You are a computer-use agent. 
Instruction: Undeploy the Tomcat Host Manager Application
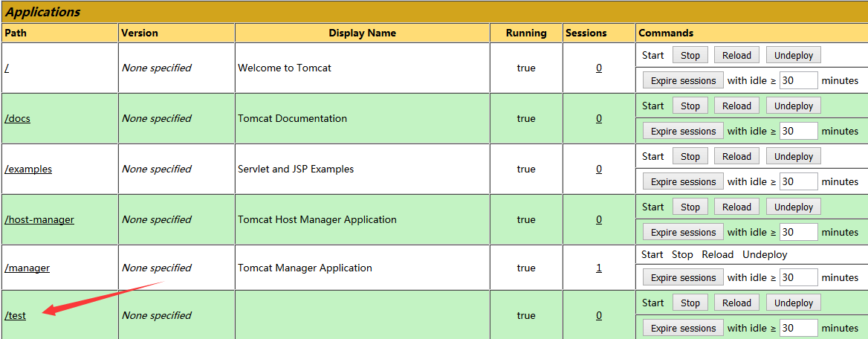[x=793, y=207]
